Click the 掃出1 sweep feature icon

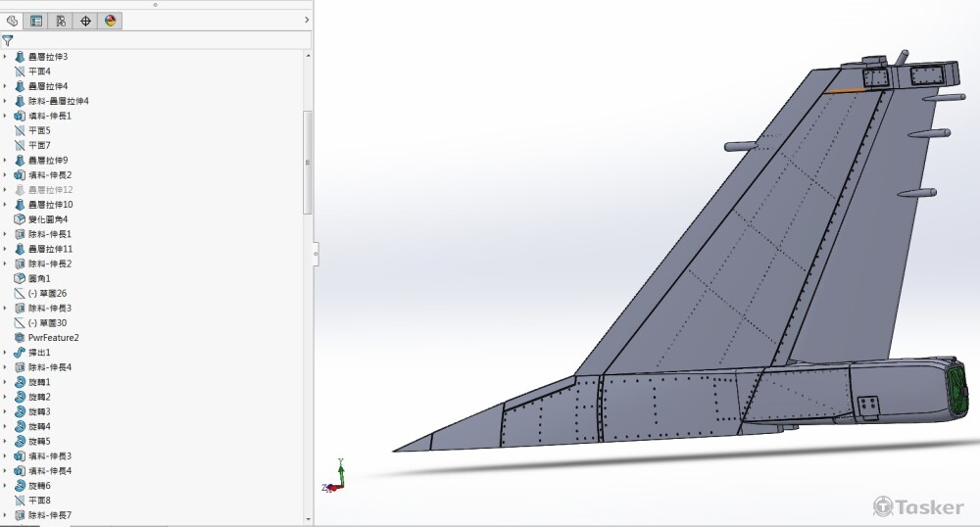[x=20, y=353]
